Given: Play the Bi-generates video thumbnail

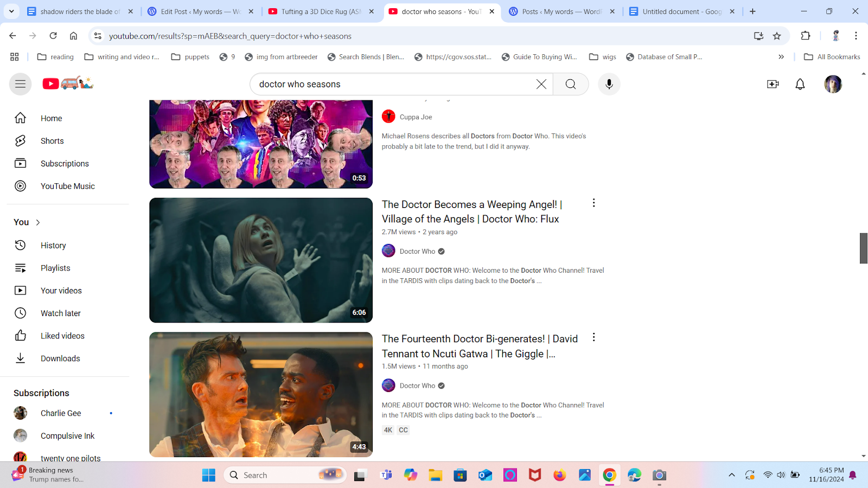Looking at the screenshot, I should tap(261, 395).
